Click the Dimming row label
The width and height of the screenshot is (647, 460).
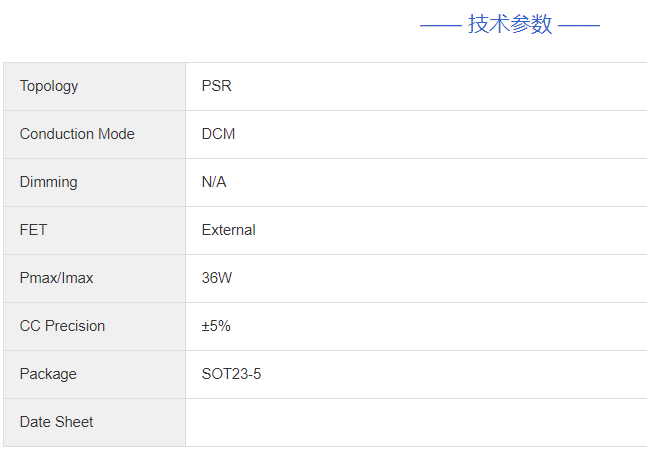click(x=48, y=182)
